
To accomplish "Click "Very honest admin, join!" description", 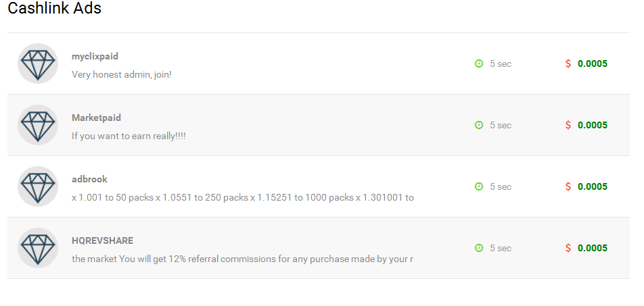I will (122, 74).
